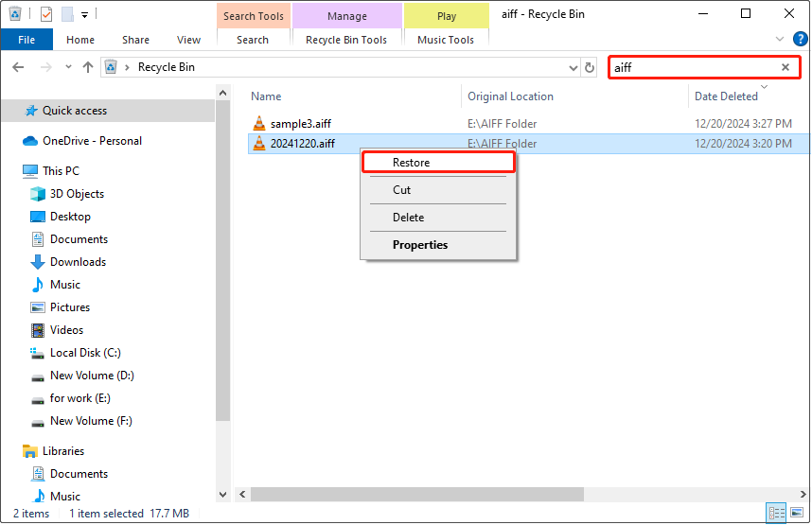Click the VLC icon of 20241220.aiff
This screenshot has height=525, width=812.
coord(259,144)
